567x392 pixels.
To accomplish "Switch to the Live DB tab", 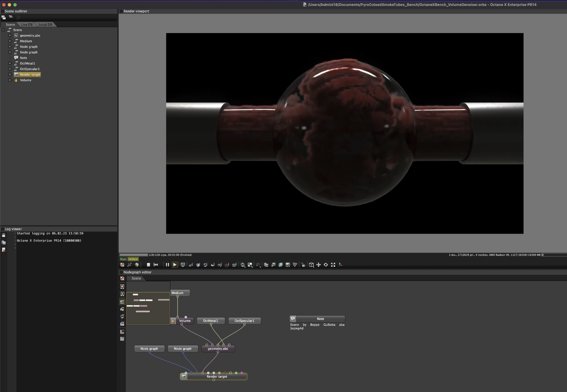I will (x=27, y=25).
